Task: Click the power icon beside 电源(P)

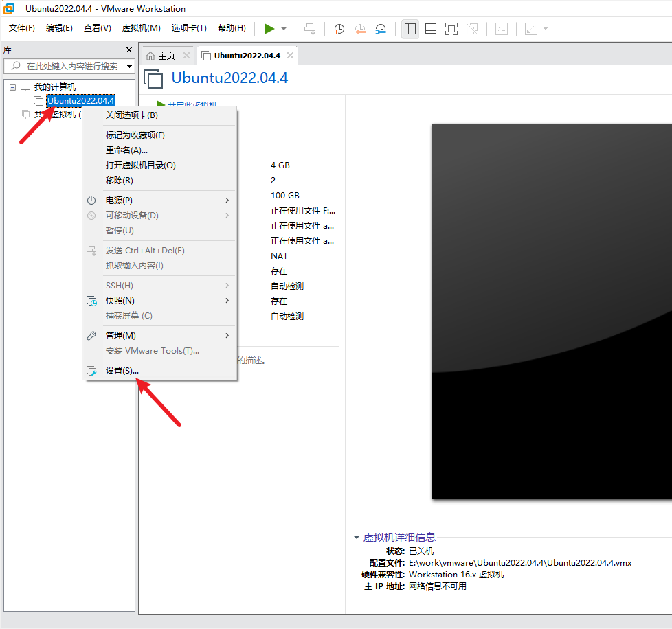Action: [91, 201]
